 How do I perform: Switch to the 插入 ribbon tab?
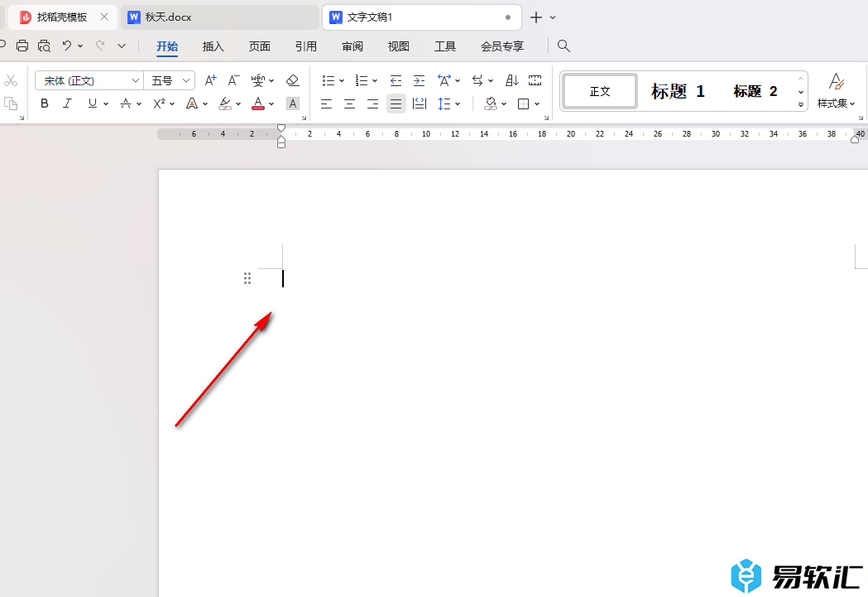(213, 46)
